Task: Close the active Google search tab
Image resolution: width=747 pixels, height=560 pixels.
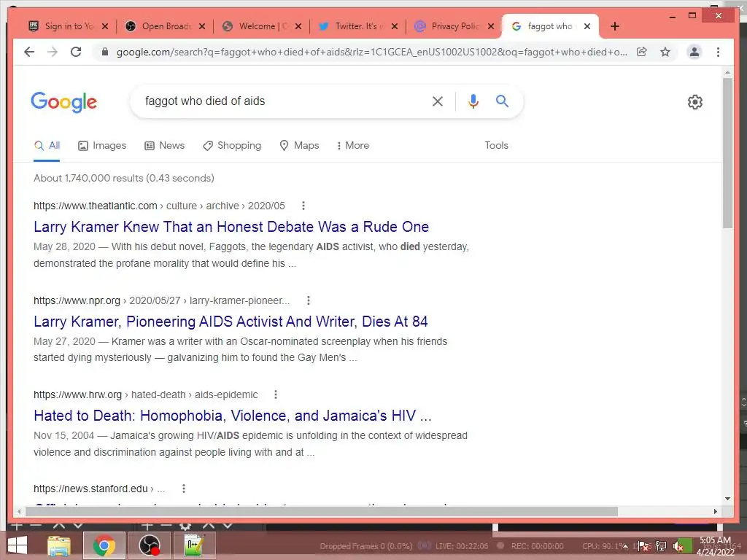Action: coord(587,26)
